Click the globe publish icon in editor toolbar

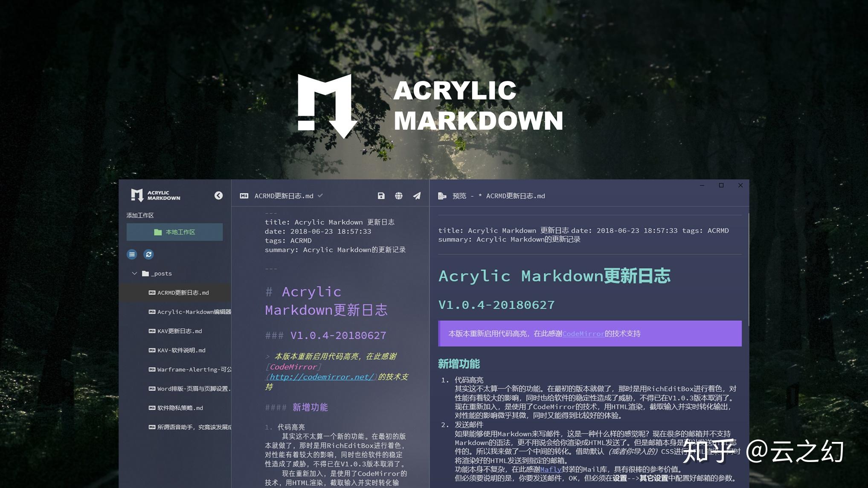coord(398,196)
